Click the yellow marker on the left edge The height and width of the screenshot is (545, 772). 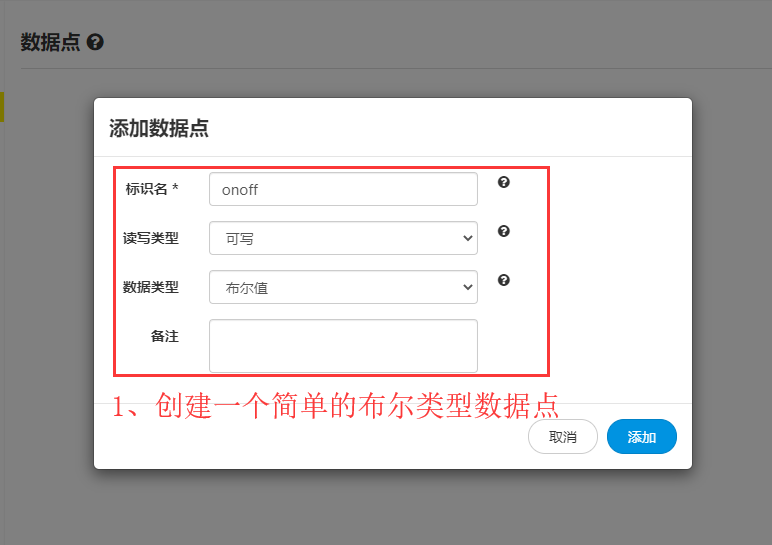coord(2,107)
